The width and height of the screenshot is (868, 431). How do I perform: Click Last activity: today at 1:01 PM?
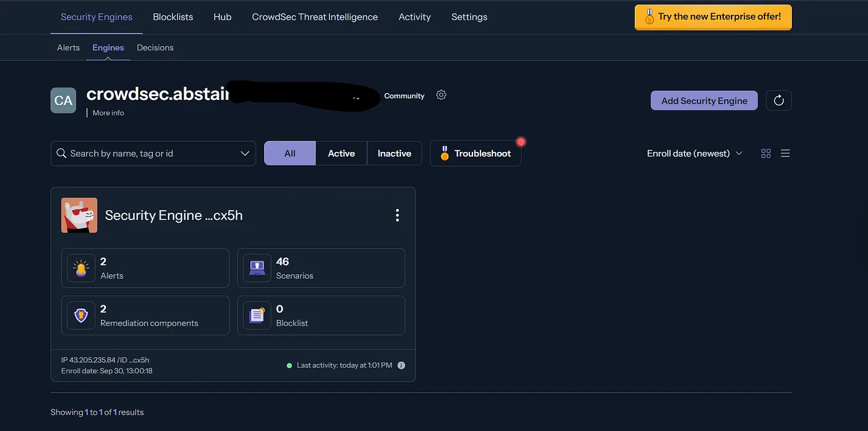tap(345, 365)
